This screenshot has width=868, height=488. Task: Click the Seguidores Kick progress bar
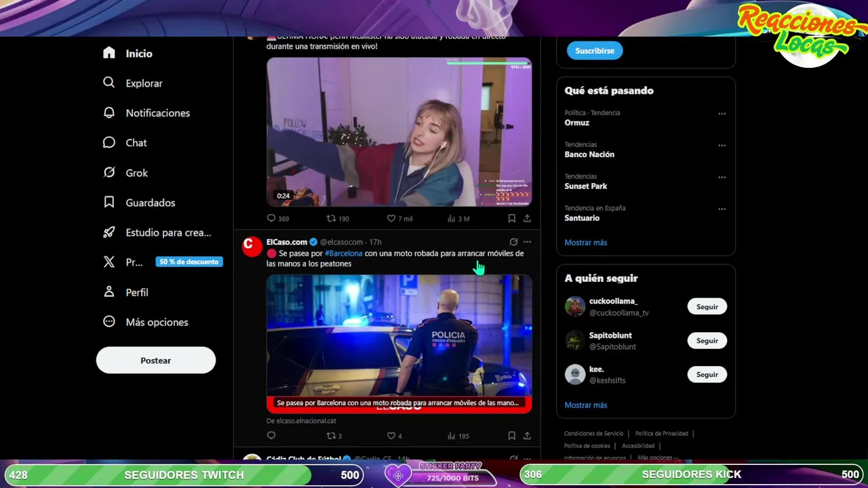pyautogui.click(x=692, y=474)
